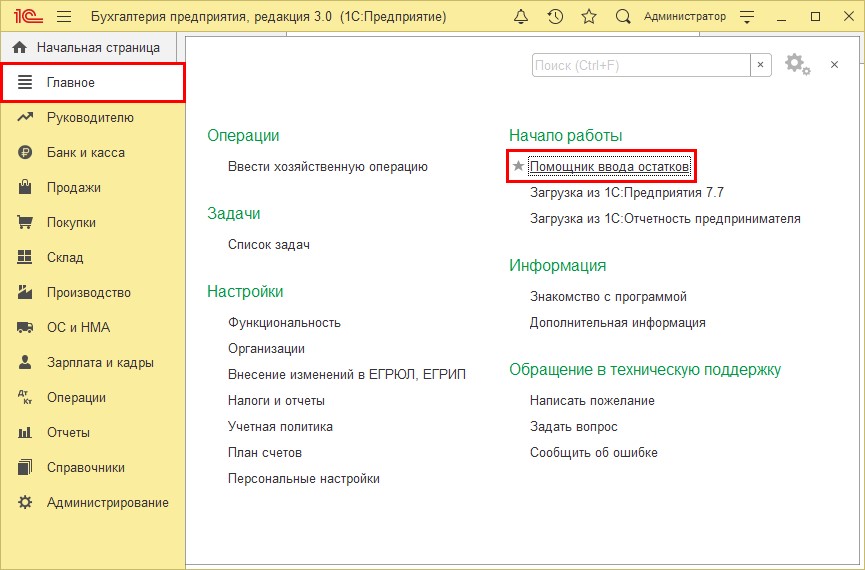Open Организации link

click(x=266, y=349)
